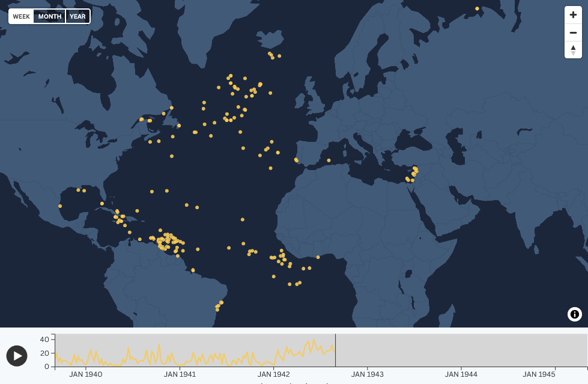
Task: Select JAN 1942 on the timeline
Action: (273, 374)
